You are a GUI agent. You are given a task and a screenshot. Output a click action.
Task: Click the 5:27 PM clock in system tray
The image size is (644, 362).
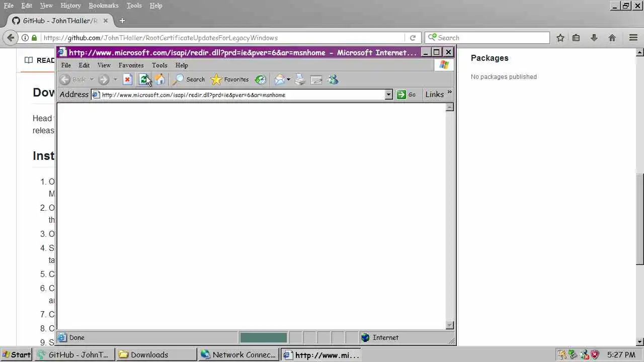point(621,354)
